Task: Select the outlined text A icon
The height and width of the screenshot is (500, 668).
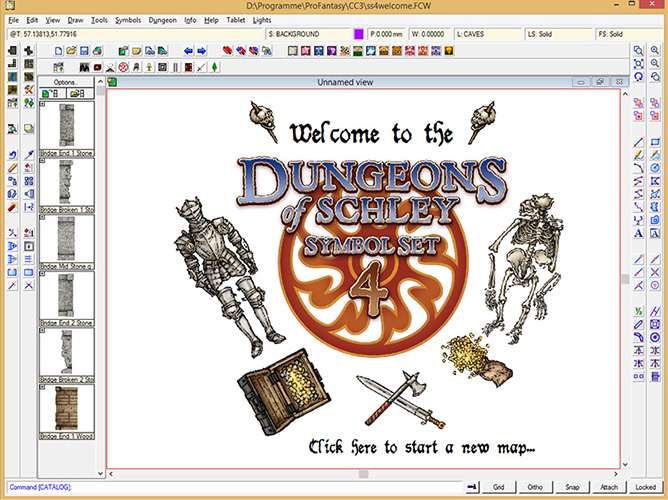Action: [x=655, y=233]
